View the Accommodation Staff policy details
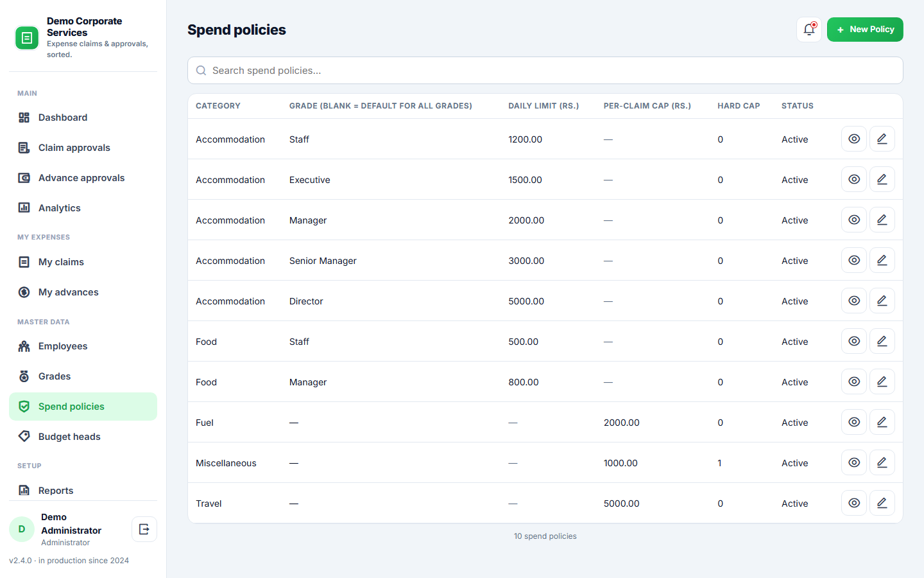 (854, 139)
